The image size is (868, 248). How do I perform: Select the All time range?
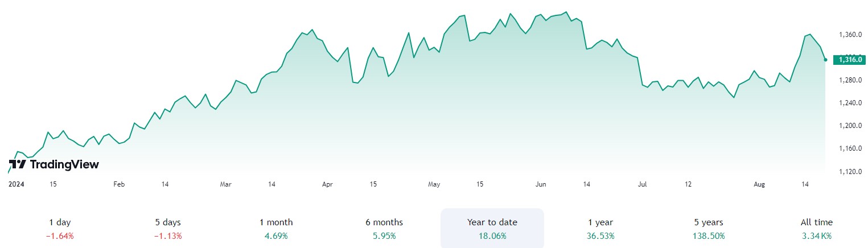[816, 228]
